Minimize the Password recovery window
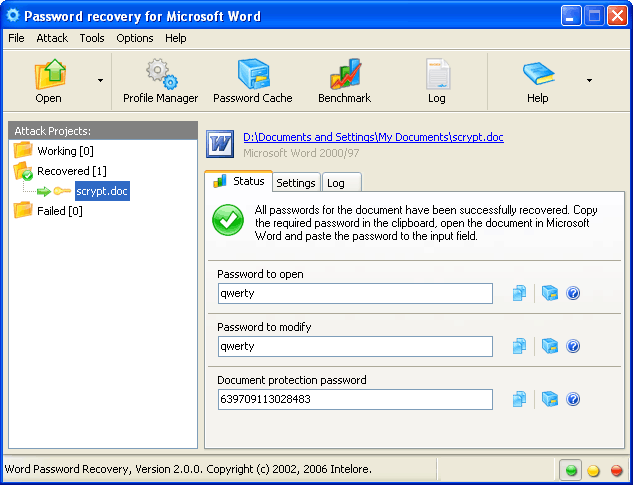 pos(571,16)
